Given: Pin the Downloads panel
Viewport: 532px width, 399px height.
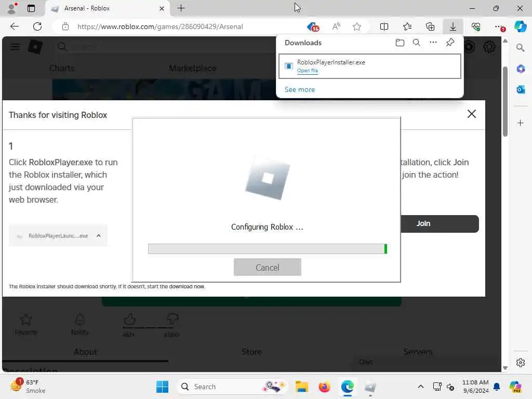Looking at the screenshot, I should point(450,43).
